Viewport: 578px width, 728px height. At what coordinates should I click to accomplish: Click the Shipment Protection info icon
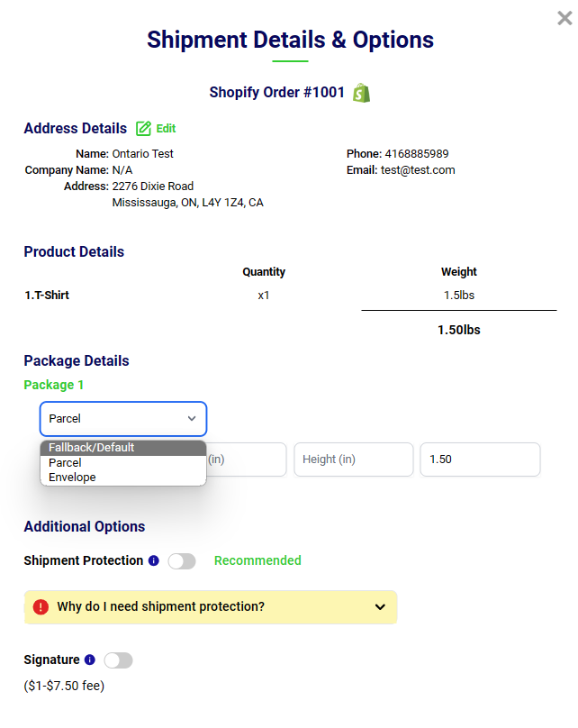pyautogui.click(x=153, y=561)
